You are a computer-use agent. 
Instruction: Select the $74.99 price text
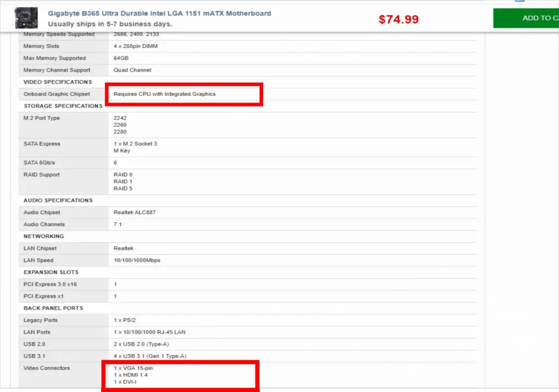399,19
